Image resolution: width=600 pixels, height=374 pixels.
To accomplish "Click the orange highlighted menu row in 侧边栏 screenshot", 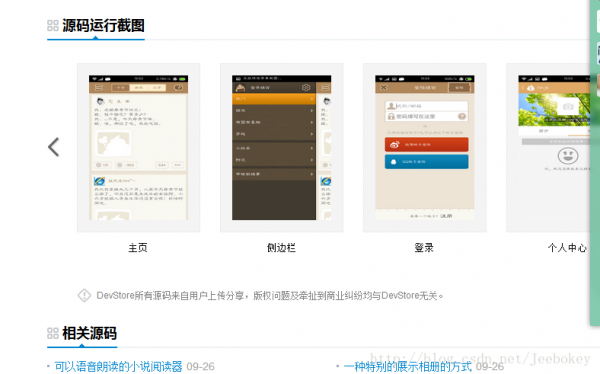I will coord(274,99).
